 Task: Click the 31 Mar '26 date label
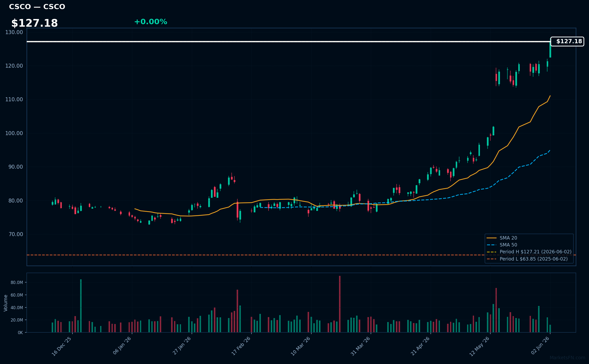point(360,346)
